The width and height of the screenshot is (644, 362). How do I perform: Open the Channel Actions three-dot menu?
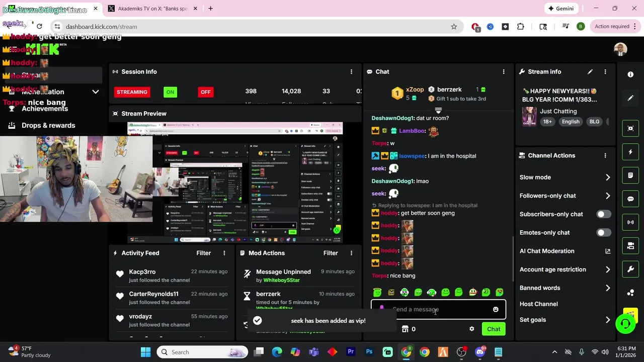pyautogui.click(x=605, y=156)
